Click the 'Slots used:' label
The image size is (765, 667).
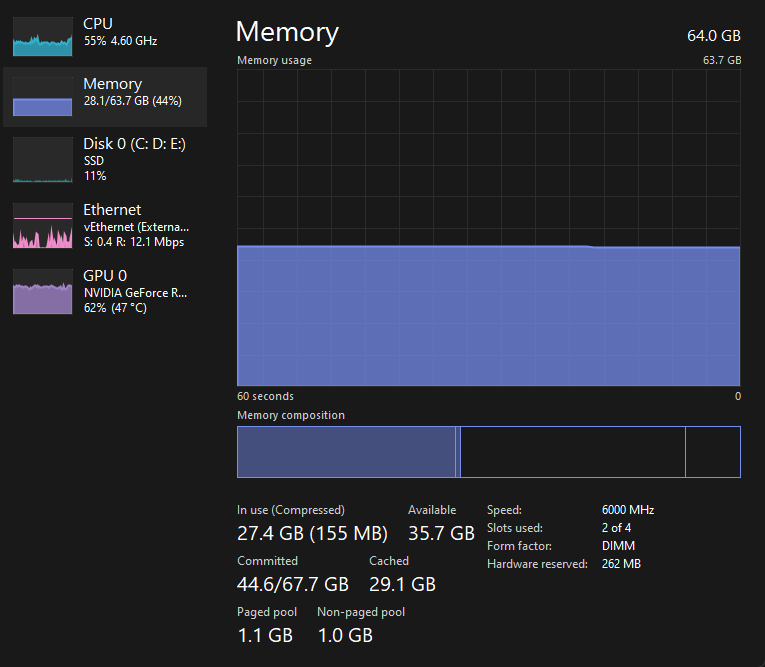pos(514,528)
